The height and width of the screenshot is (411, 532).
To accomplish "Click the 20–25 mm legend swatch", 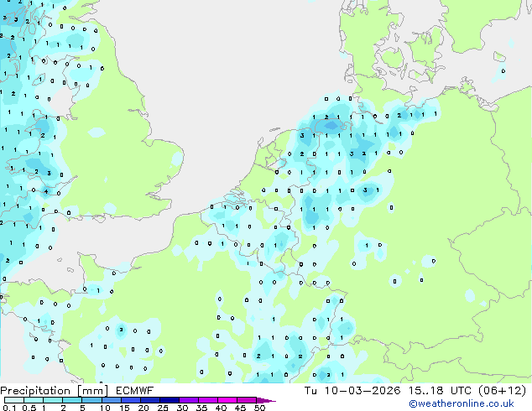I will click(150, 400).
